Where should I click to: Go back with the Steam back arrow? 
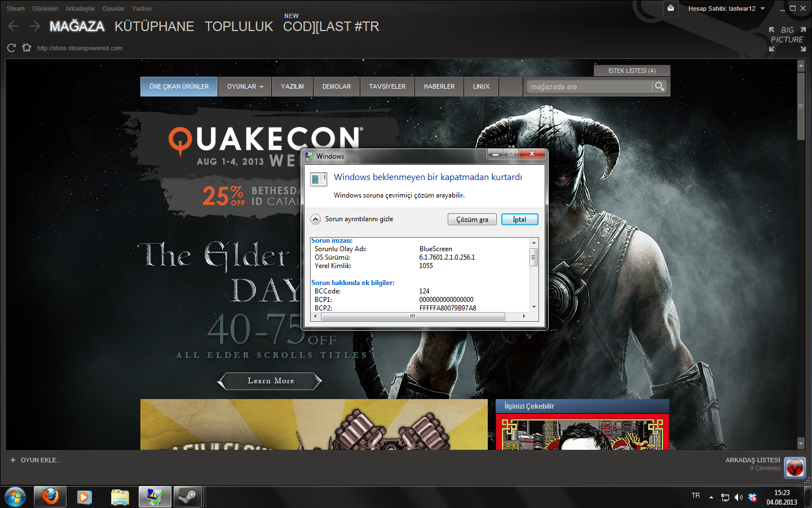14,26
